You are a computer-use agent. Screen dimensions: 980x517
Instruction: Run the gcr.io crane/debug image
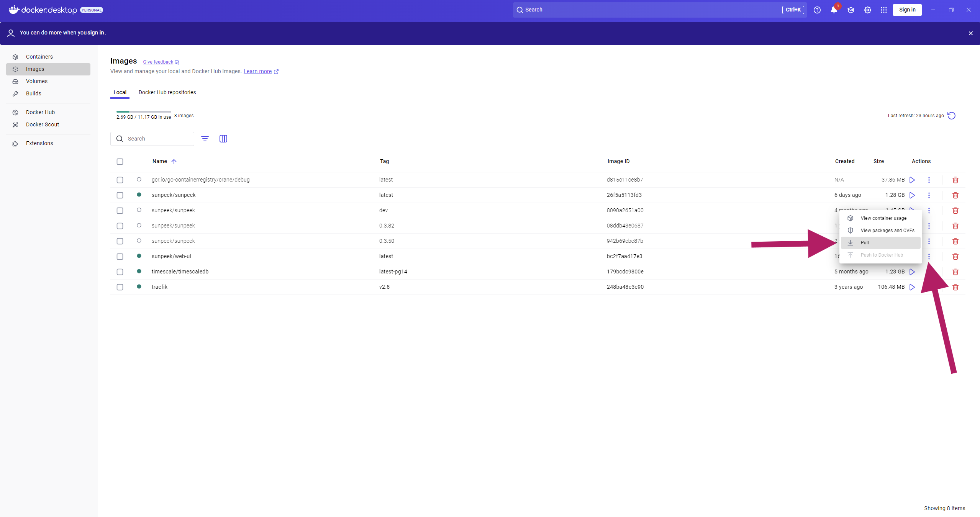click(912, 180)
